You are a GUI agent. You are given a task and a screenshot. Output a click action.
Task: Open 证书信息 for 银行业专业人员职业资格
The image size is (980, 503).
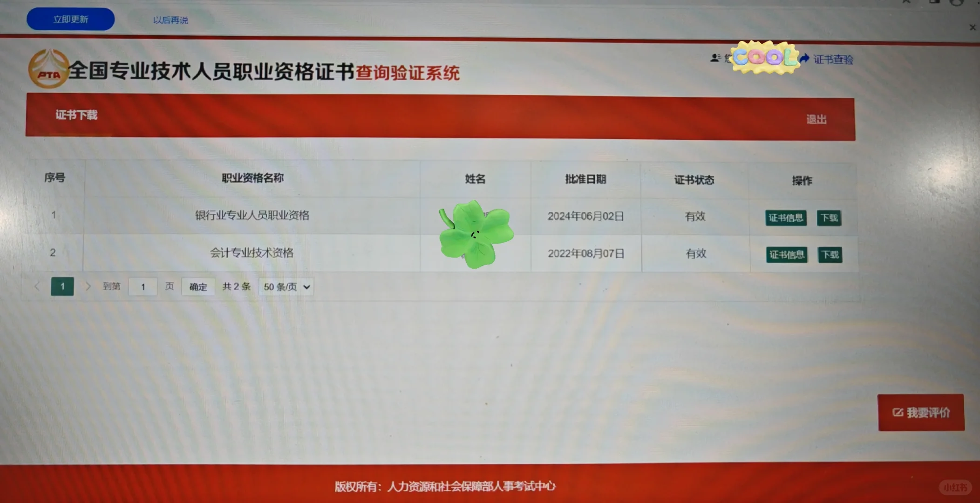[x=785, y=217]
